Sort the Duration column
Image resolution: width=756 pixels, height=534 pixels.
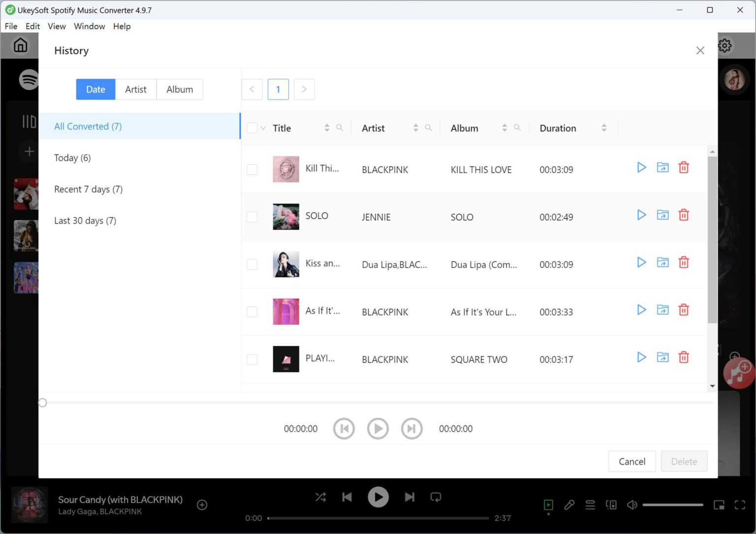click(x=604, y=128)
